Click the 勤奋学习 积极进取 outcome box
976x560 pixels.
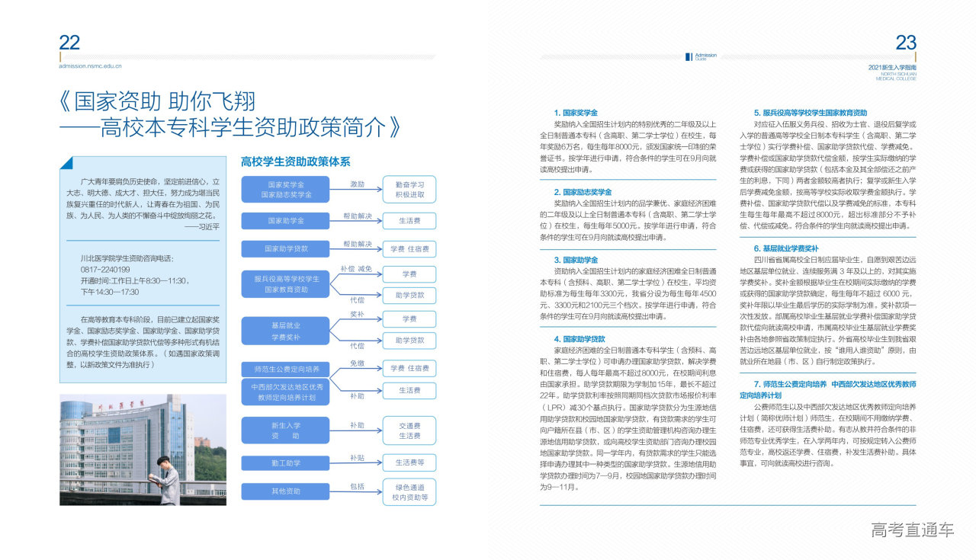click(x=409, y=190)
